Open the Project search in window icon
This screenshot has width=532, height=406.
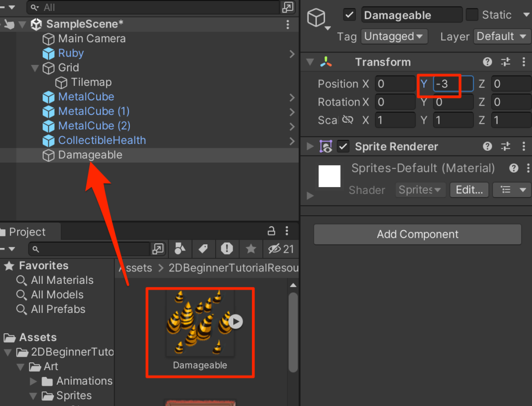click(158, 249)
